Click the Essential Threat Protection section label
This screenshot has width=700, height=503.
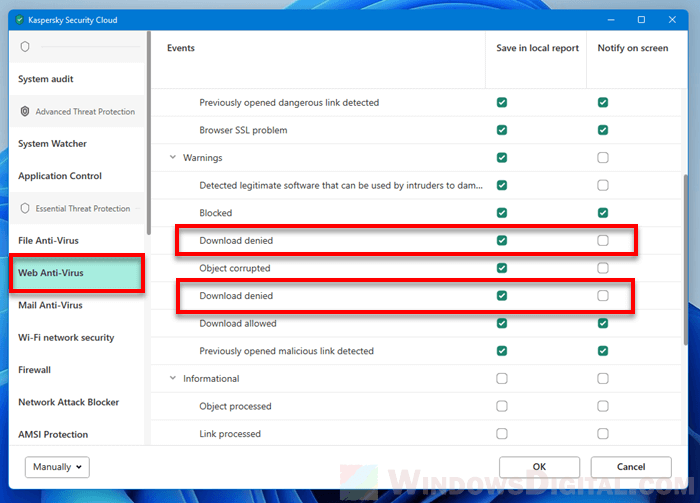[x=83, y=208]
